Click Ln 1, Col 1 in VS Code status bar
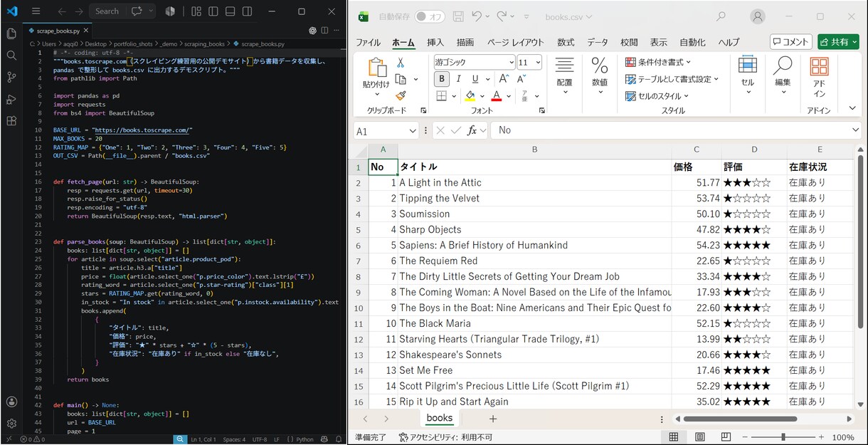 coord(203,439)
